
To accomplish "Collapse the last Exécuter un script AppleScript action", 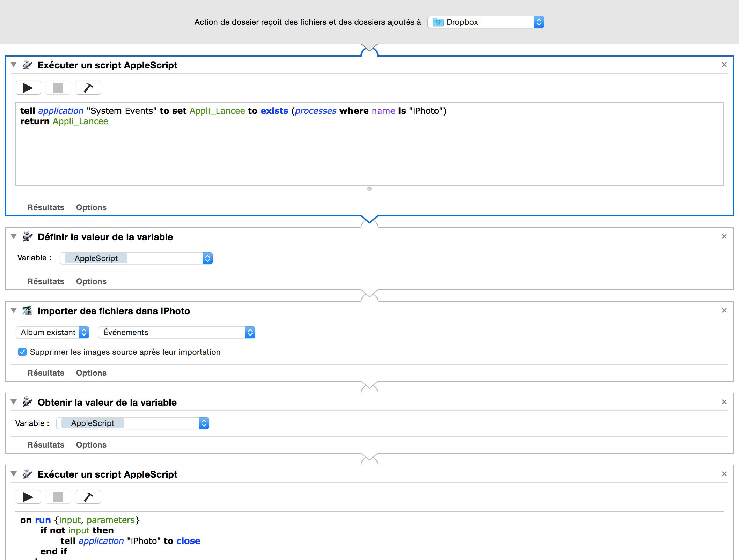I will point(14,474).
